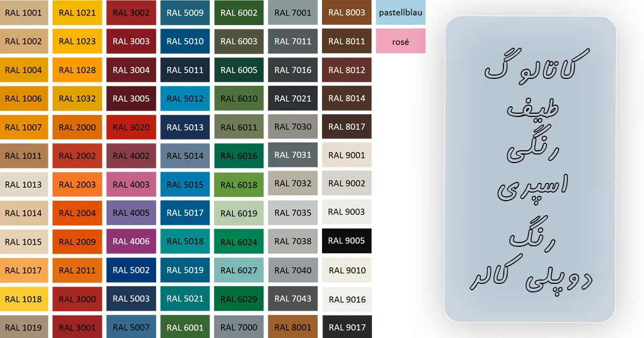Image resolution: width=644 pixels, height=338 pixels.
Task: Pick the RAL 9005 black swatch
Action: click(x=347, y=241)
